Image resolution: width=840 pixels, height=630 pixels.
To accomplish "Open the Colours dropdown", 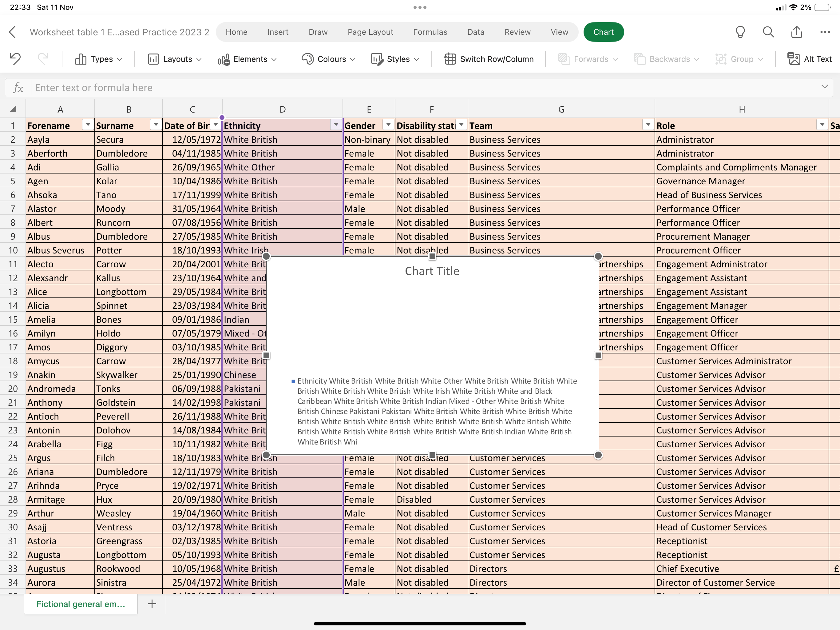I will coord(328,59).
